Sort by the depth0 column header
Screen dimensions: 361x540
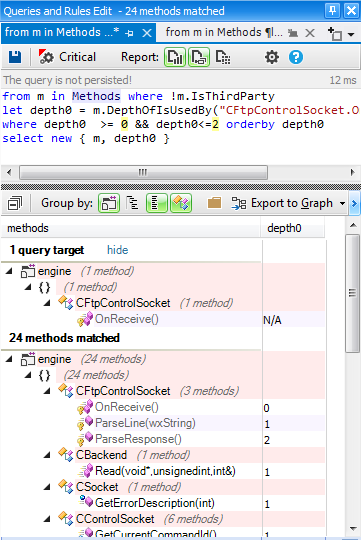292,228
